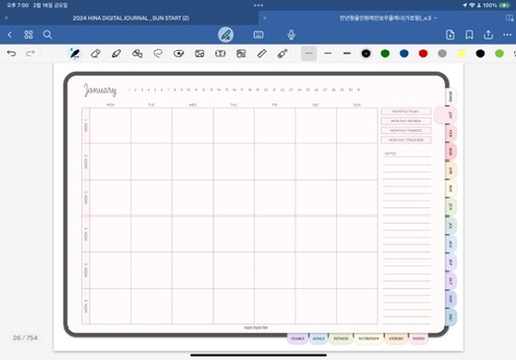This screenshot has height=360, width=516.
Task: Open the MONTHLY TRACKERS link
Action: click(x=406, y=140)
